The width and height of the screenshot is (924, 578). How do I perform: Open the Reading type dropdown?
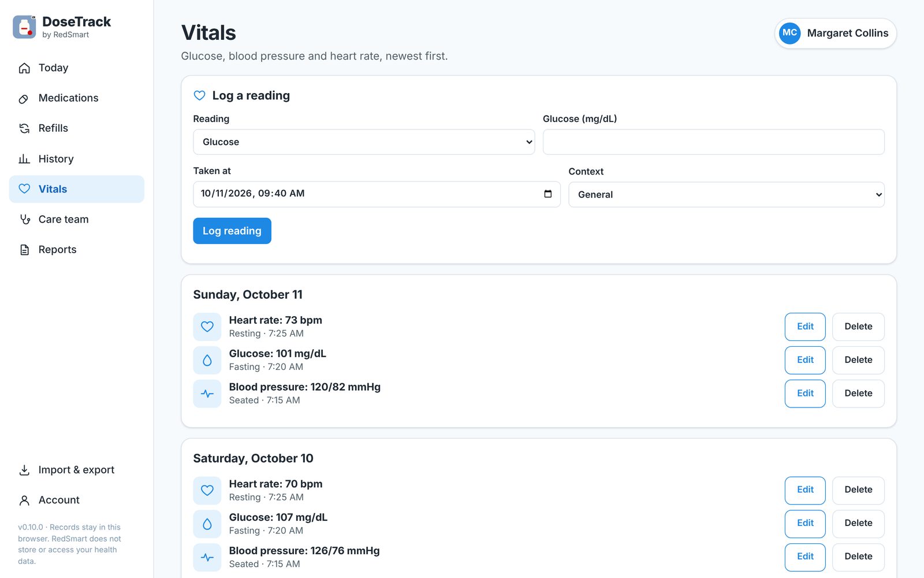point(364,142)
